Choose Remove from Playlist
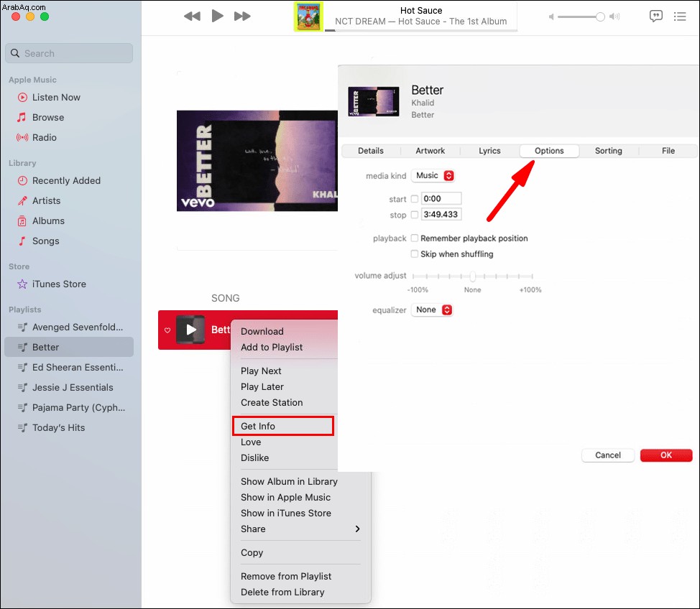This screenshot has width=700, height=609. [286, 577]
